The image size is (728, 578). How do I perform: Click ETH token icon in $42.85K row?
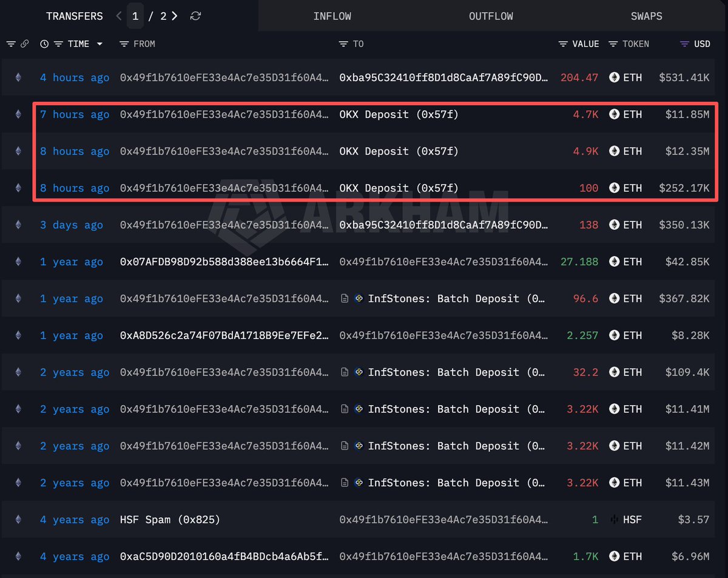(x=614, y=262)
